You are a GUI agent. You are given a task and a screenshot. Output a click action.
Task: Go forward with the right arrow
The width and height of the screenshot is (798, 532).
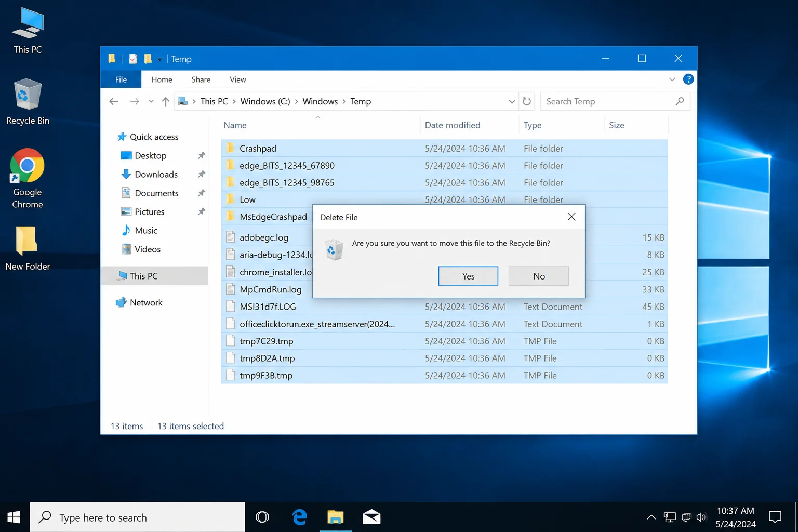[x=135, y=101]
